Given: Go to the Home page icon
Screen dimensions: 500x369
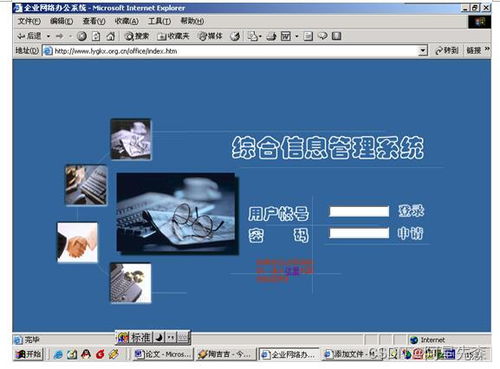Looking at the screenshot, I should pyautogui.click(x=110, y=36).
